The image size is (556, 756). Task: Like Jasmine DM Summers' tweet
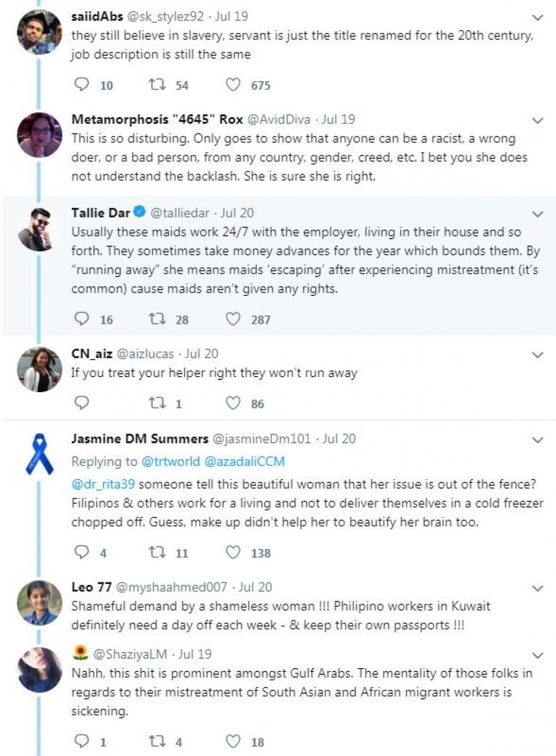233,552
